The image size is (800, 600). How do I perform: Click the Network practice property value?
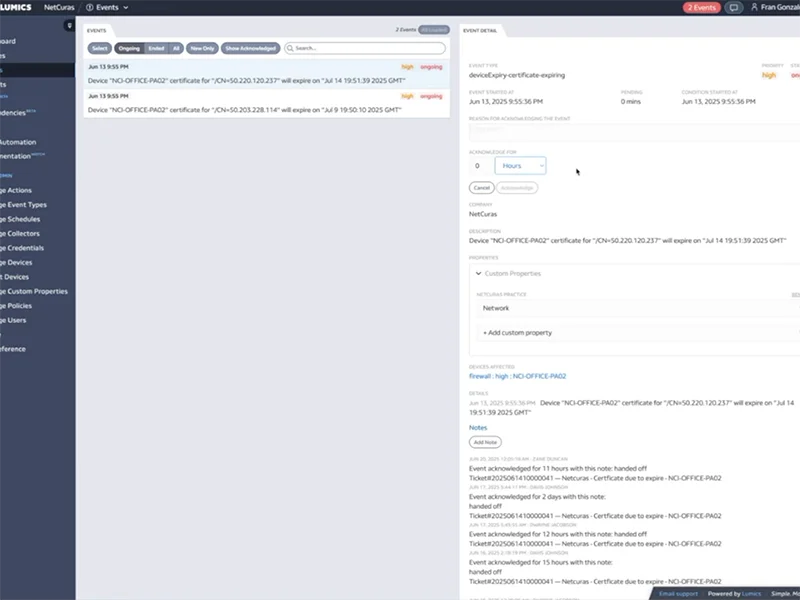[496, 308]
